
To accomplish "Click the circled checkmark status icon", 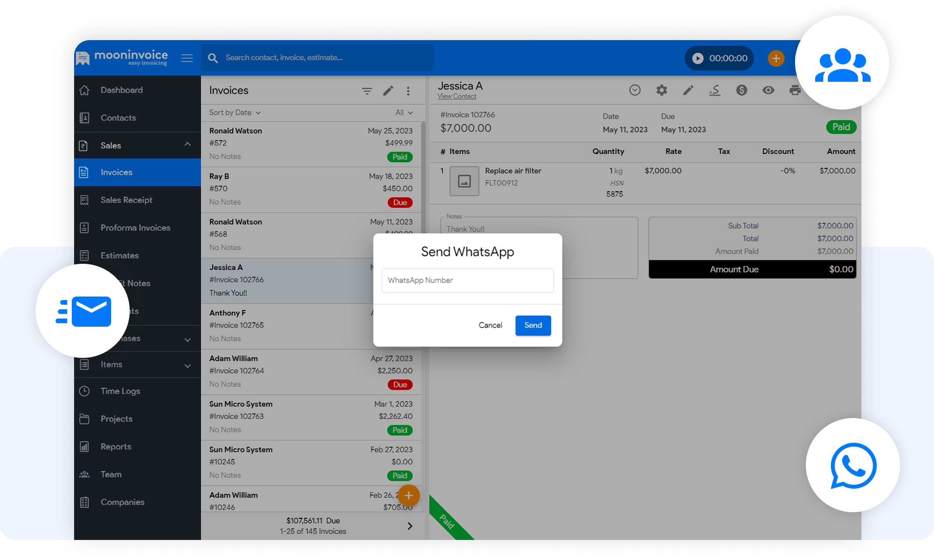I will pyautogui.click(x=635, y=90).
